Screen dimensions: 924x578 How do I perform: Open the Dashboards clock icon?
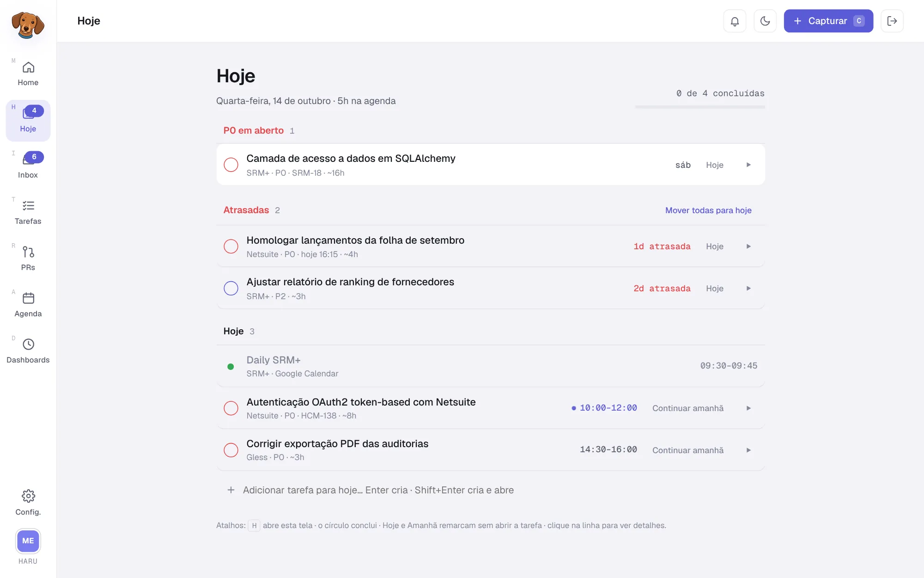pyautogui.click(x=28, y=344)
